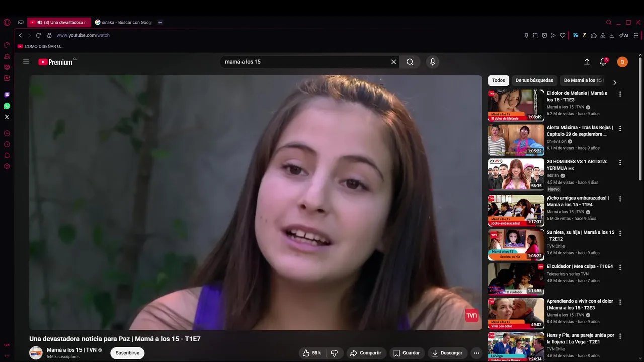Click the YouTube upload create icon

click(x=587, y=62)
